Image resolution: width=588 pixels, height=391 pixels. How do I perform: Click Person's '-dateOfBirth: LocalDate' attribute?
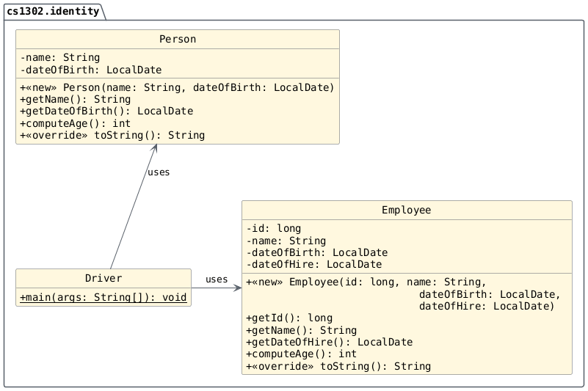point(91,70)
